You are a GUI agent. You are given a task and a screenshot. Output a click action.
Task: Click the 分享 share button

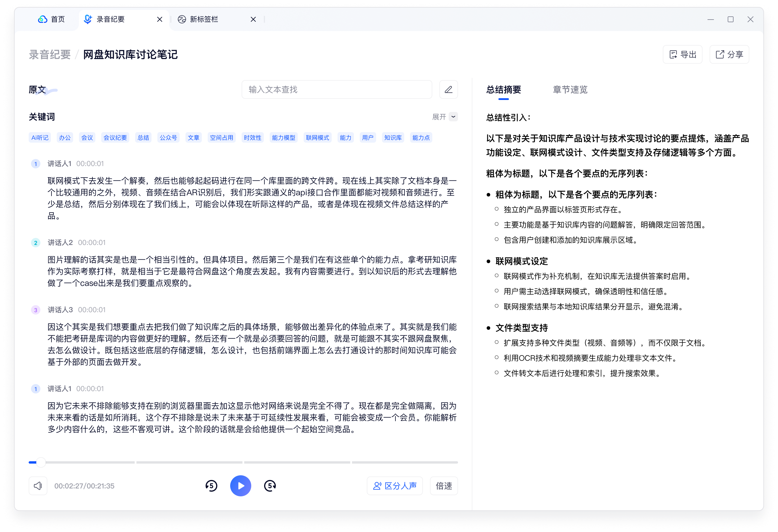(x=729, y=55)
